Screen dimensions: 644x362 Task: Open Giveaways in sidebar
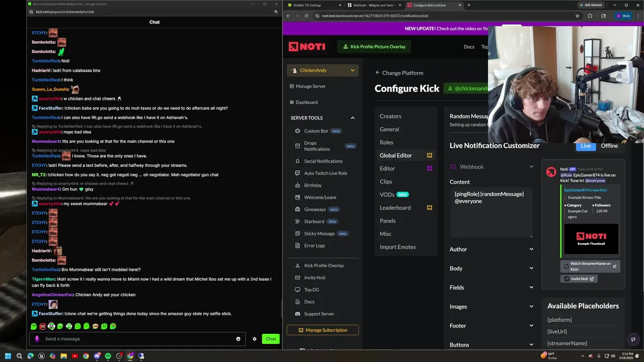click(x=314, y=209)
